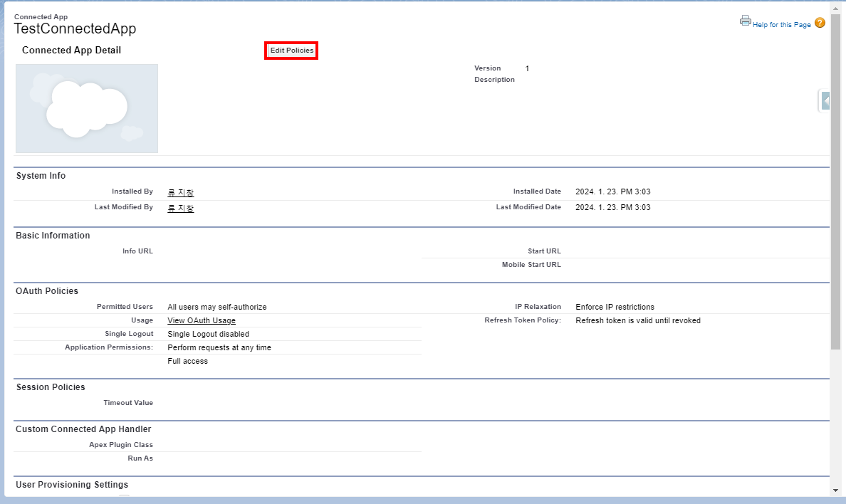The image size is (846, 504).
Task: Click the scrollbar down arrow
Action: [x=835, y=490]
